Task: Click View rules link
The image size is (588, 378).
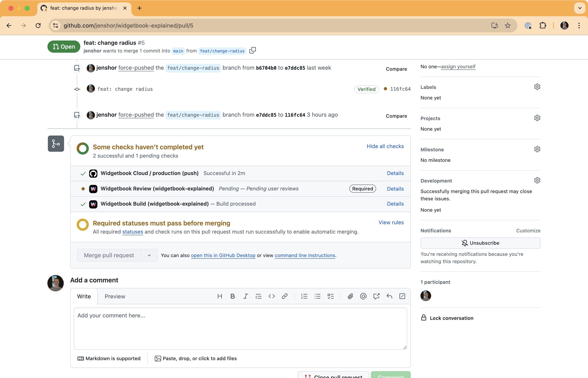Action: tap(391, 222)
